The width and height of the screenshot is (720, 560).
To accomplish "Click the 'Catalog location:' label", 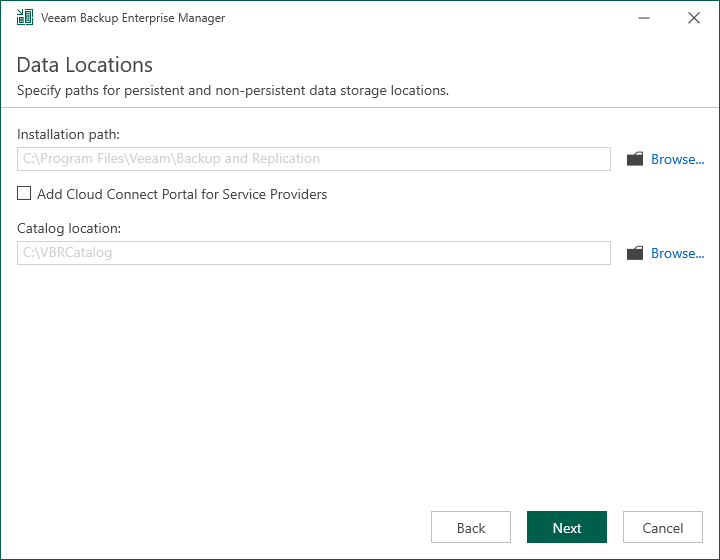I will coord(69,228).
